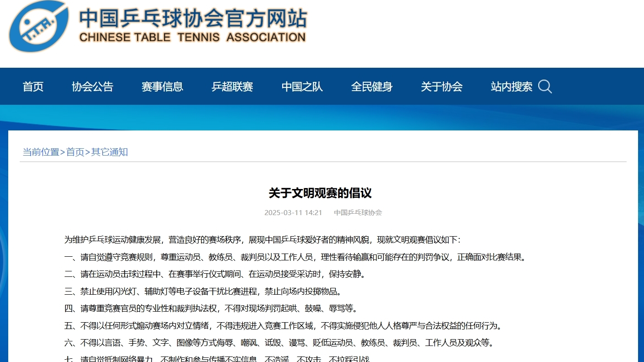Screen dimensions: 644x362
Task: Go to 协会公告 in the navigation bar
Action: tap(93, 86)
